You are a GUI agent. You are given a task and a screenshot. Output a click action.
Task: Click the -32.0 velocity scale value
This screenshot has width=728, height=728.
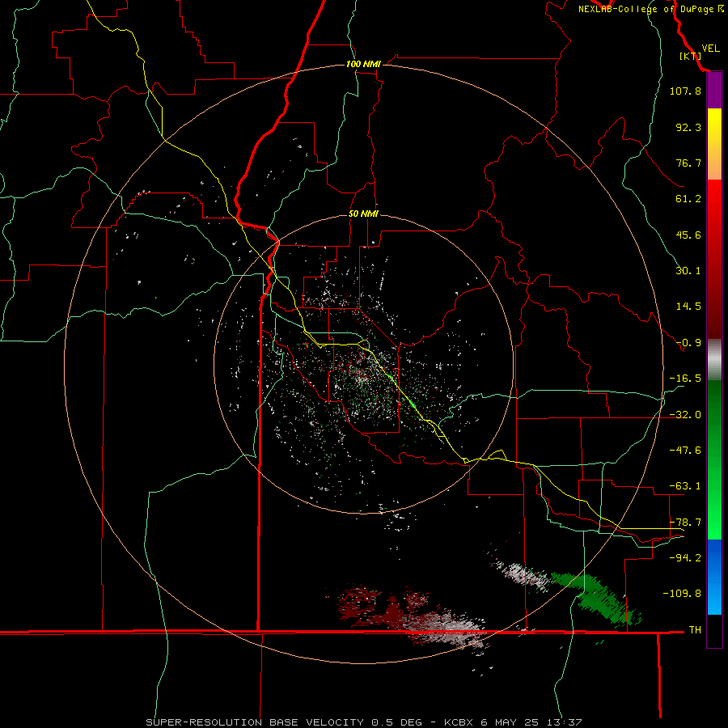coord(685,415)
